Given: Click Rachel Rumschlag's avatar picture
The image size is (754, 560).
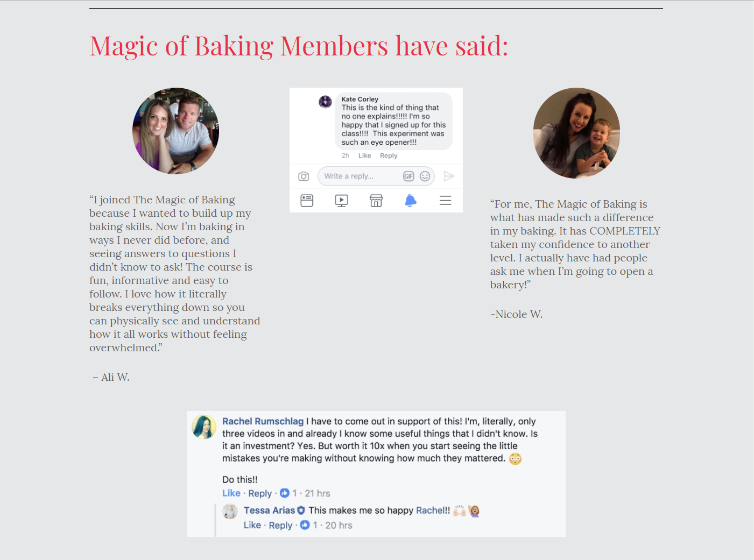Looking at the screenshot, I should point(204,427).
